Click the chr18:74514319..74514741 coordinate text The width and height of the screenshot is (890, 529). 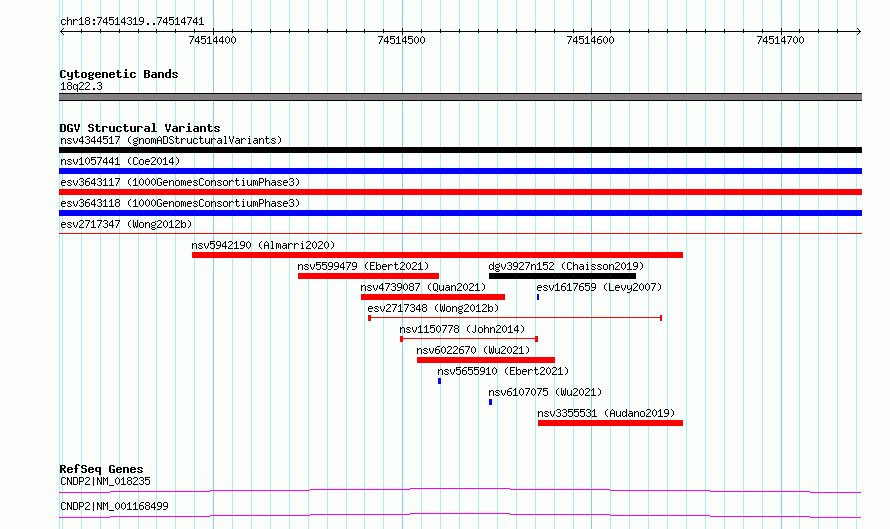pyautogui.click(x=132, y=22)
